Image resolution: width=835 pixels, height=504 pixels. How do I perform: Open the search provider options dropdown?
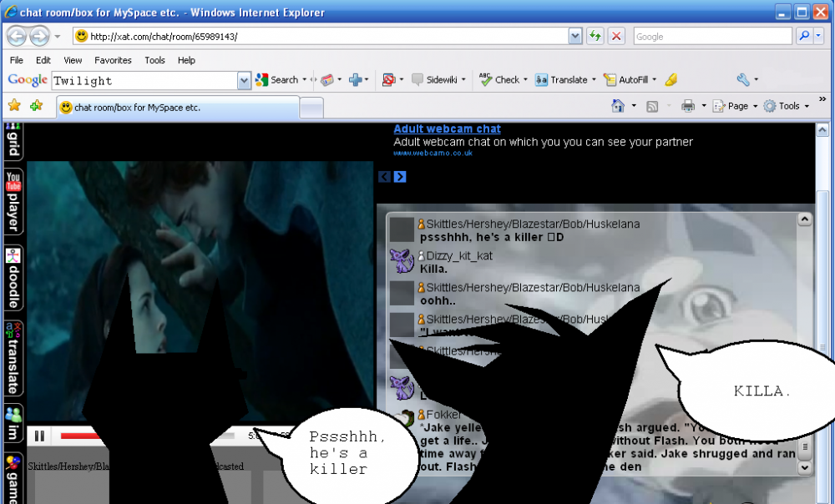click(x=819, y=36)
